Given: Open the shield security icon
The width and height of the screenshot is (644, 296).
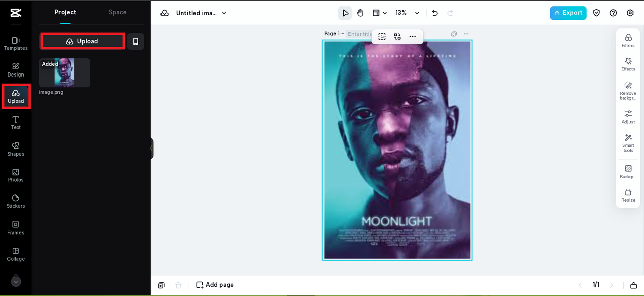Looking at the screenshot, I should coord(596,13).
